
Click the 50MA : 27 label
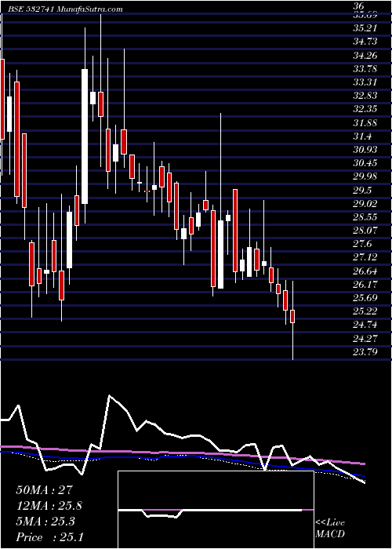(44, 489)
